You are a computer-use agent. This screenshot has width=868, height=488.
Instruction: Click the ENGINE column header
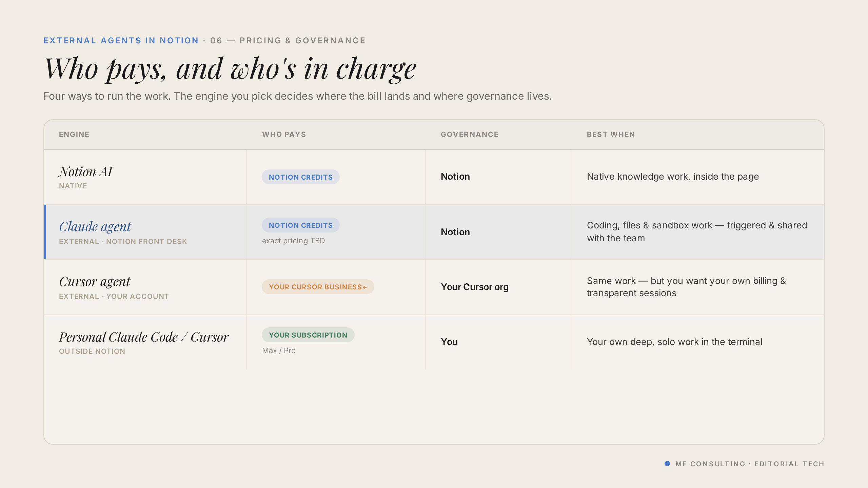(74, 135)
